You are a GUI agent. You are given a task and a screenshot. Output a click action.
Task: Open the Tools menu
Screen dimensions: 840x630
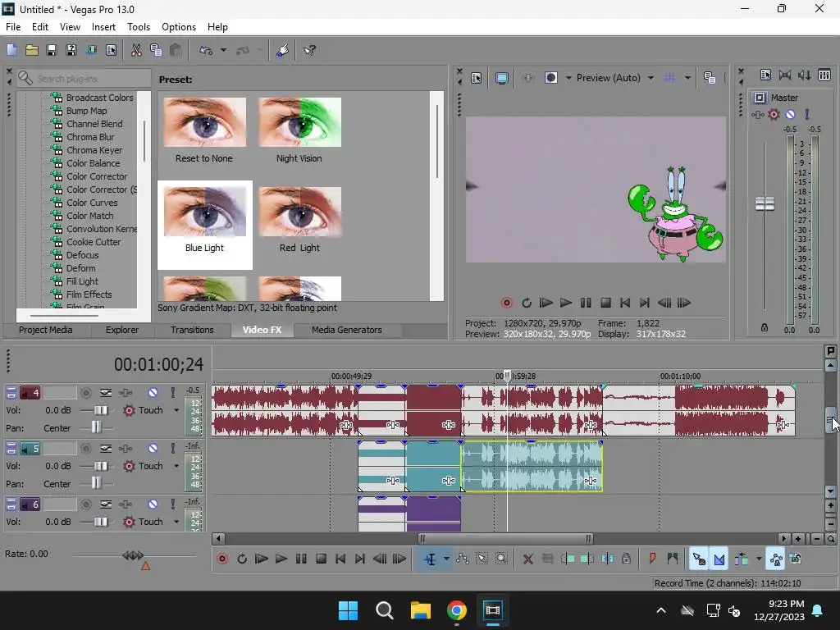(x=138, y=27)
